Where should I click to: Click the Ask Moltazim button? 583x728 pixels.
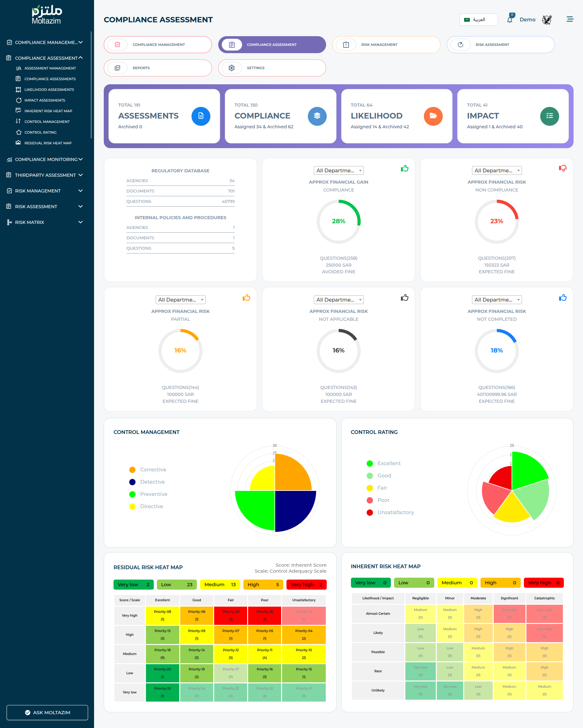pyautogui.click(x=47, y=713)
